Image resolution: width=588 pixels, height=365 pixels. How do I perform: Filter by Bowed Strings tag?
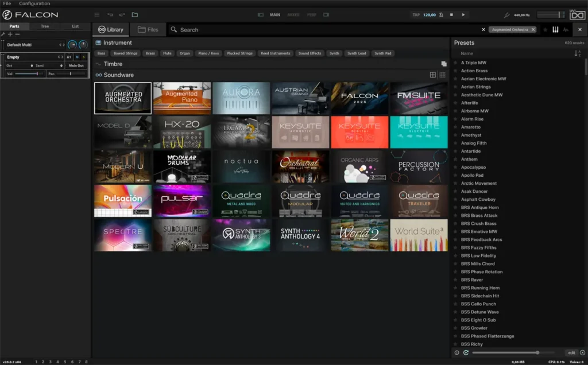coord(125,53)
